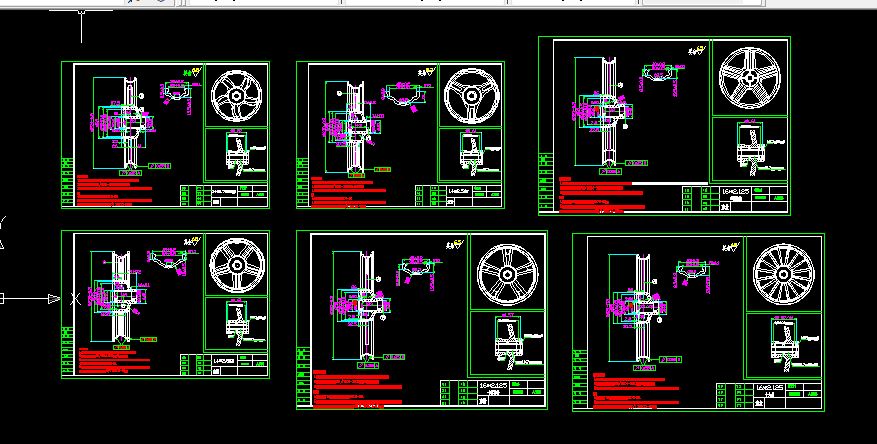Select red technical notes in top-right sheet
Screen dimensions: 877x444
click(601, 195)
